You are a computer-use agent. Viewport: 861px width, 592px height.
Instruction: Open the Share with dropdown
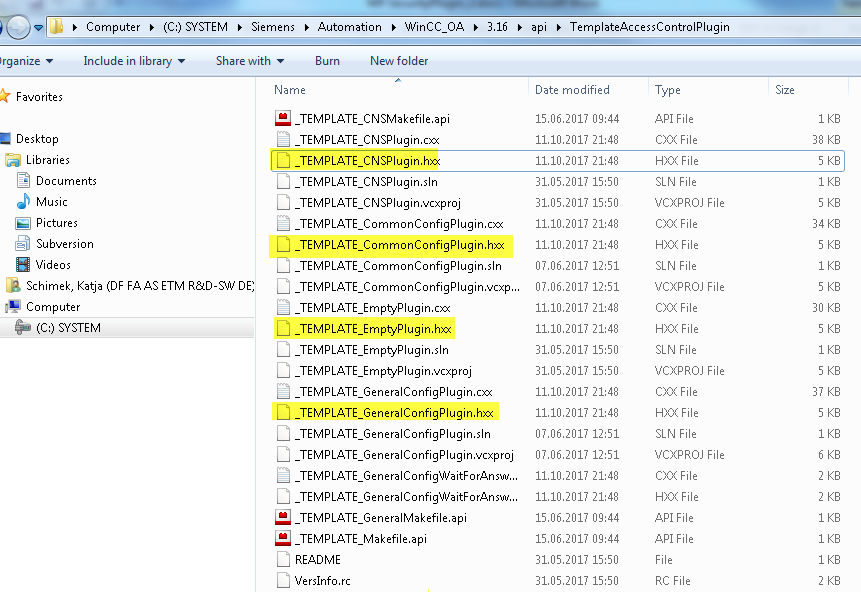click(x=249, y=61)
